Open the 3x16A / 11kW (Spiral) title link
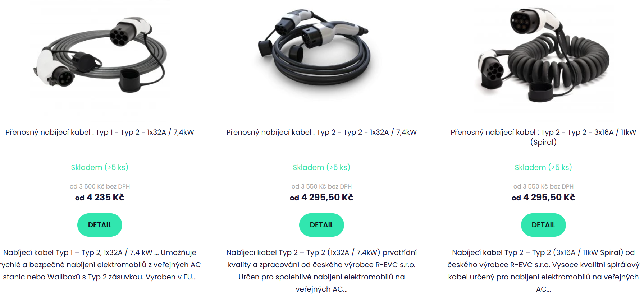 point(543,137)
